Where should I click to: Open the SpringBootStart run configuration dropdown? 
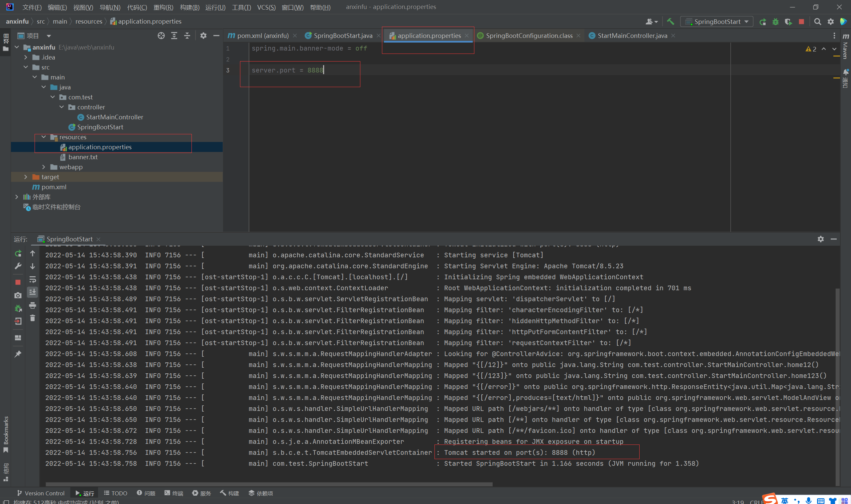coord(717,22)
